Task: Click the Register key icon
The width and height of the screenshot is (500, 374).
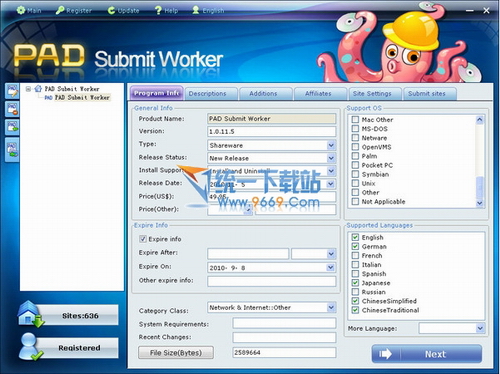Action: tap(60, 10)
